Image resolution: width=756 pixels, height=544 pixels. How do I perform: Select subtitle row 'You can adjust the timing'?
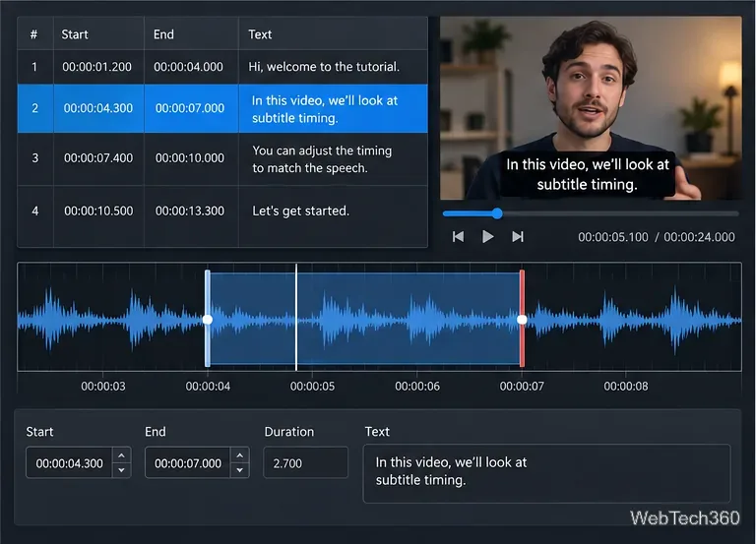click(222, 159)
